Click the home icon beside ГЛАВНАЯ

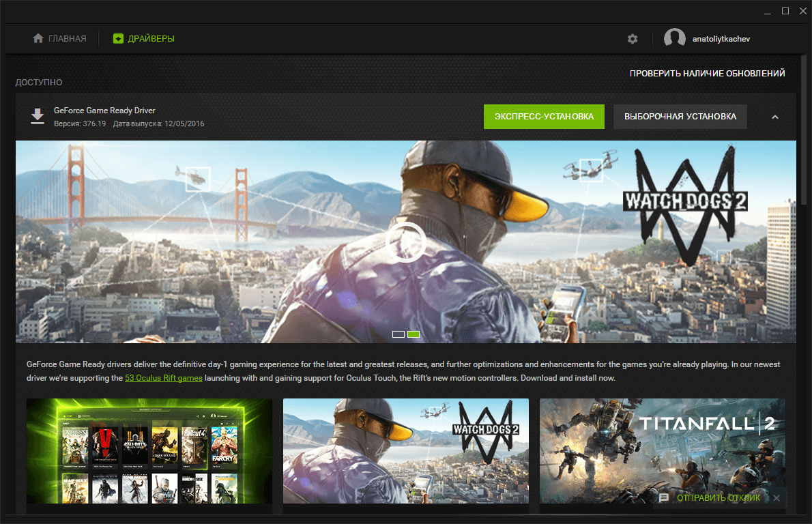pos(38,38)
